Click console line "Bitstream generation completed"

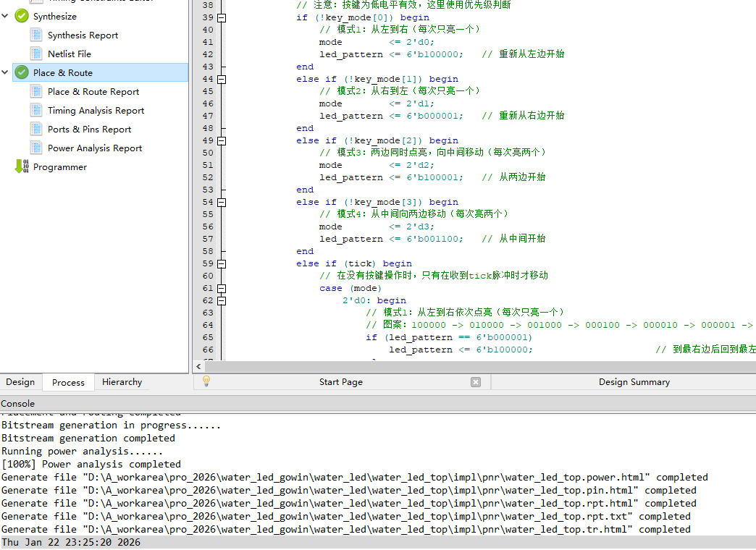tap(88, 438)
